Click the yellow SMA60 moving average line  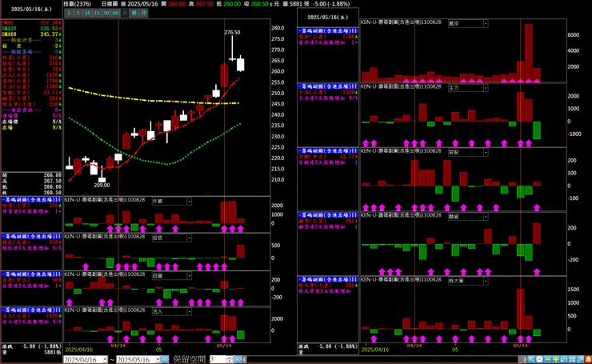pyautogui.click(x=151, y=101)
